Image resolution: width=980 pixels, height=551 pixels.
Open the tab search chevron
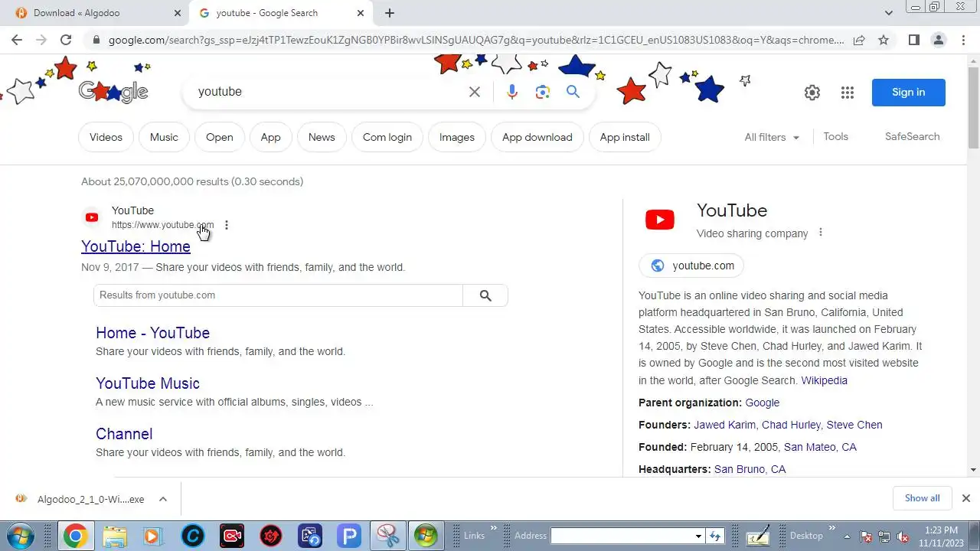pos(889,13)
